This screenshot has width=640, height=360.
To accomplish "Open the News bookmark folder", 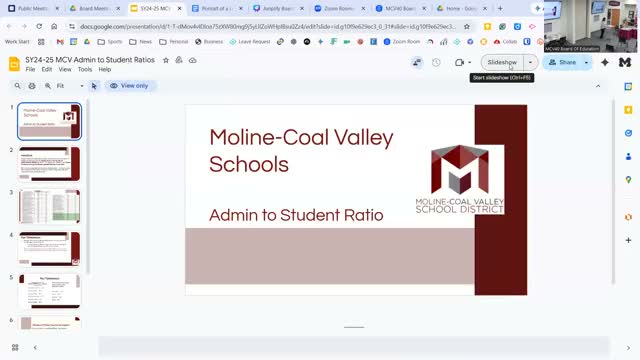I will (141, 42).
